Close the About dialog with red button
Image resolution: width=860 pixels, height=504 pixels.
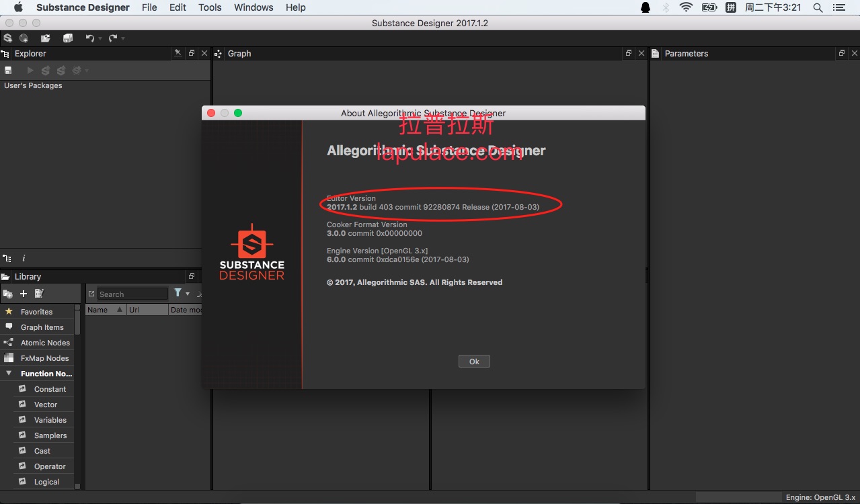point(211,113)
